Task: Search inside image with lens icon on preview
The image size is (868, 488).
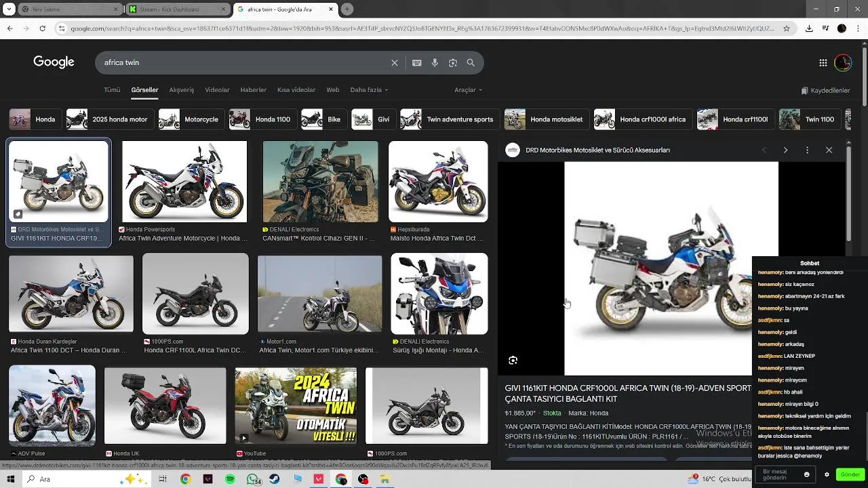Action: click(x=513, y=361)
